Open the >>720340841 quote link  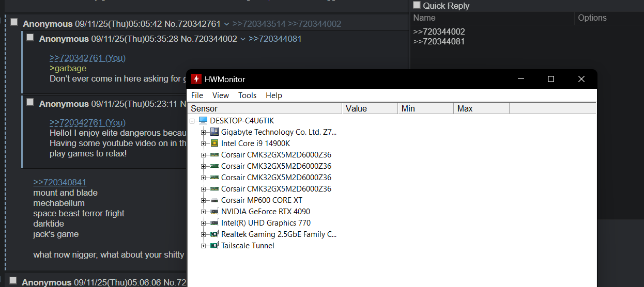(60, 182)
